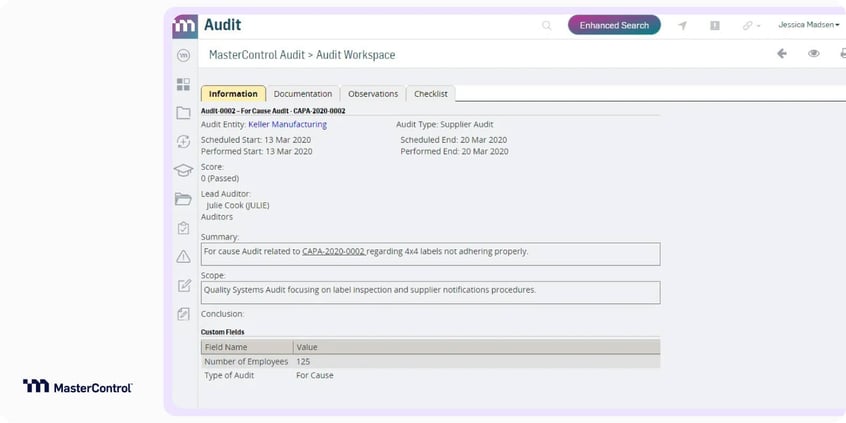The width and height of the screenshot is (846, 423).
Task: Click the Value column header
Action: (x=476, y=347)
